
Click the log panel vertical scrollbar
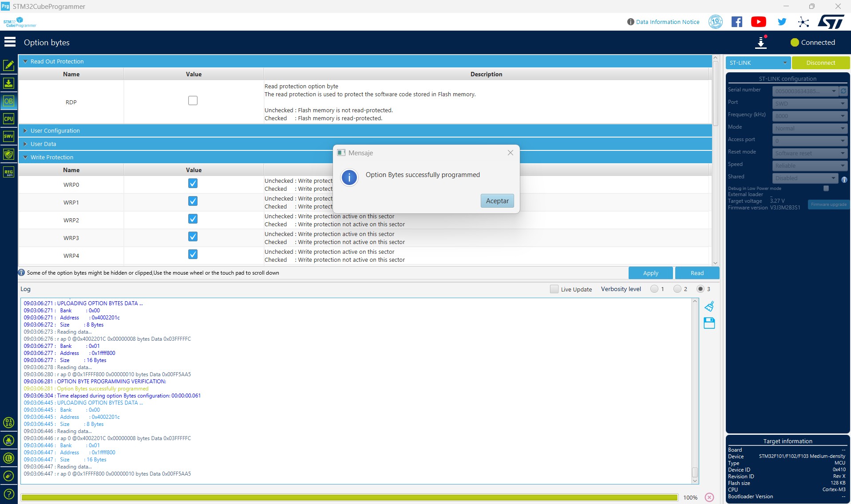(x=695, y=390)
